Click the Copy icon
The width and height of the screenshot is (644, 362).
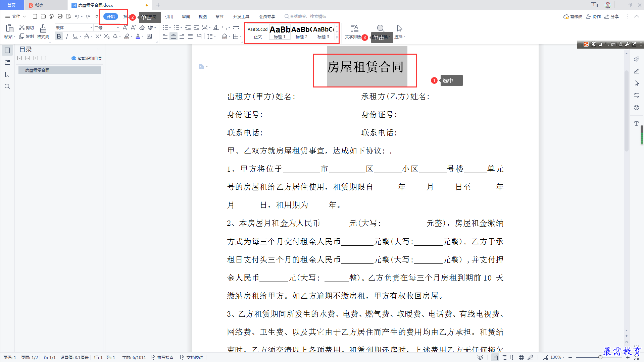pos(22,36)
